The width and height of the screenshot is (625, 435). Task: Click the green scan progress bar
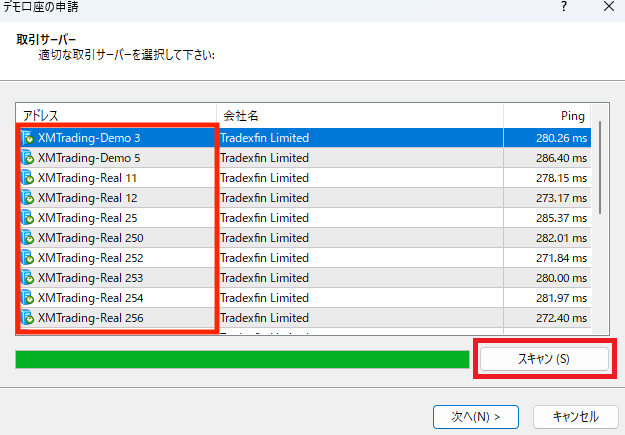242,359
